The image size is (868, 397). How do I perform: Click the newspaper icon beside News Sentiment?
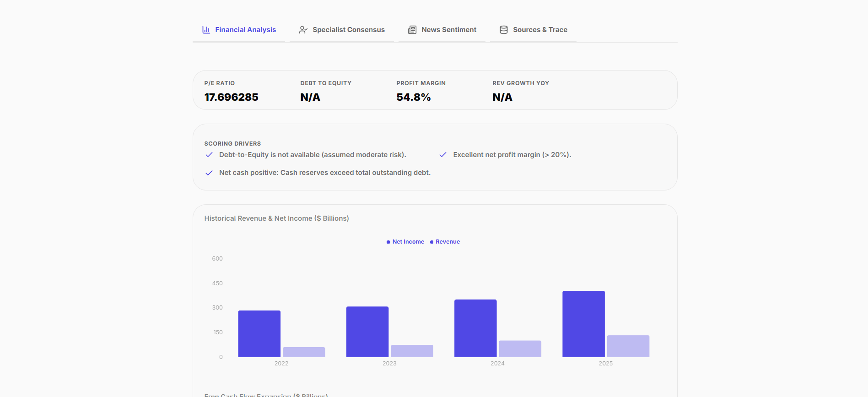tap(412, 30)
